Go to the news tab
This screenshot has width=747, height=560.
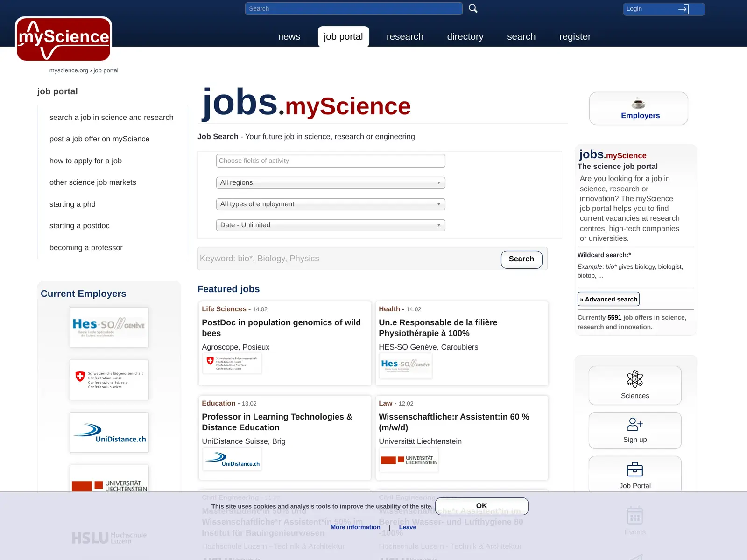(x=289, y=36)
